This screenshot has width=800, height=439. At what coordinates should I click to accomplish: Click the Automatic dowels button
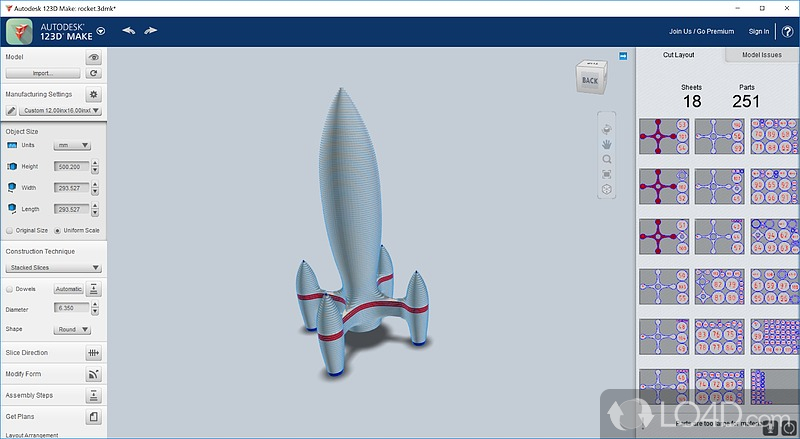pos(68,289)
